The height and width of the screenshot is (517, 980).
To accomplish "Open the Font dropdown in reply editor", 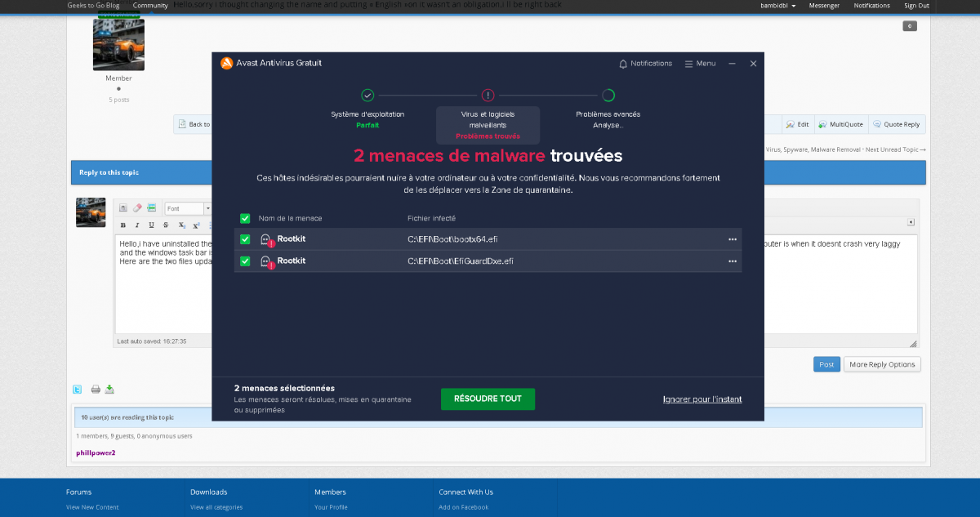I will 188,208.
